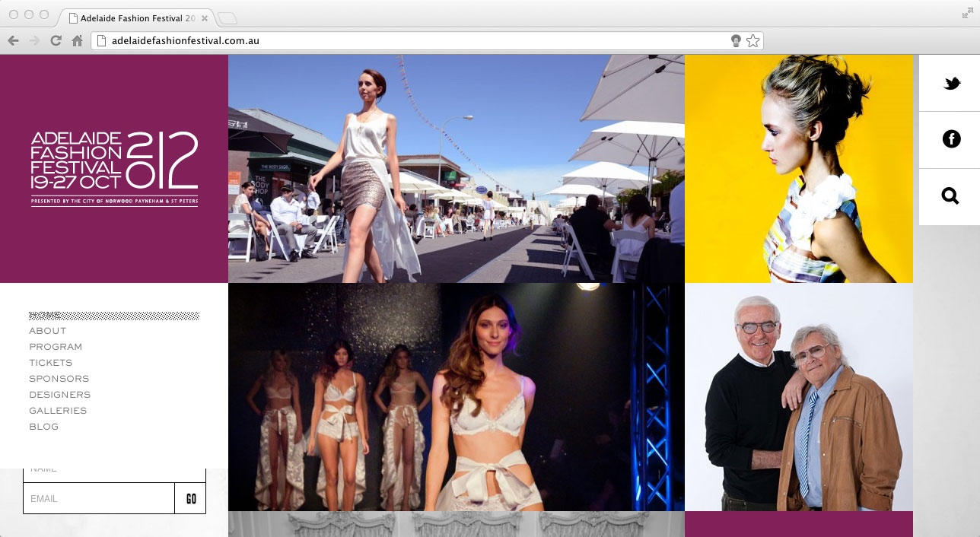Open the lingerie runway show photo
The width and height of the screenshot is (980, 537).
(457, 397)
